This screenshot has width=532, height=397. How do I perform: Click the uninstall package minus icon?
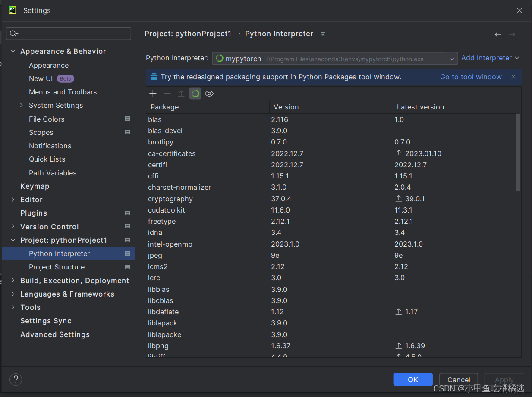coord(167,94)
